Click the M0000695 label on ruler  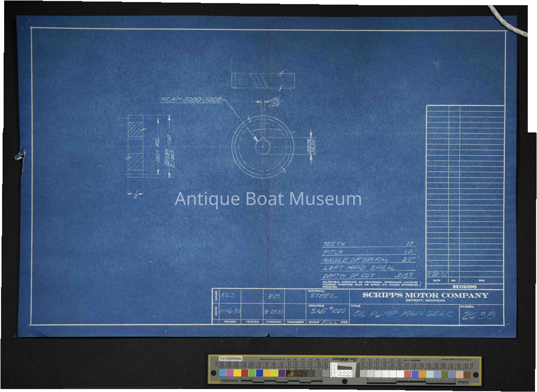230,359
